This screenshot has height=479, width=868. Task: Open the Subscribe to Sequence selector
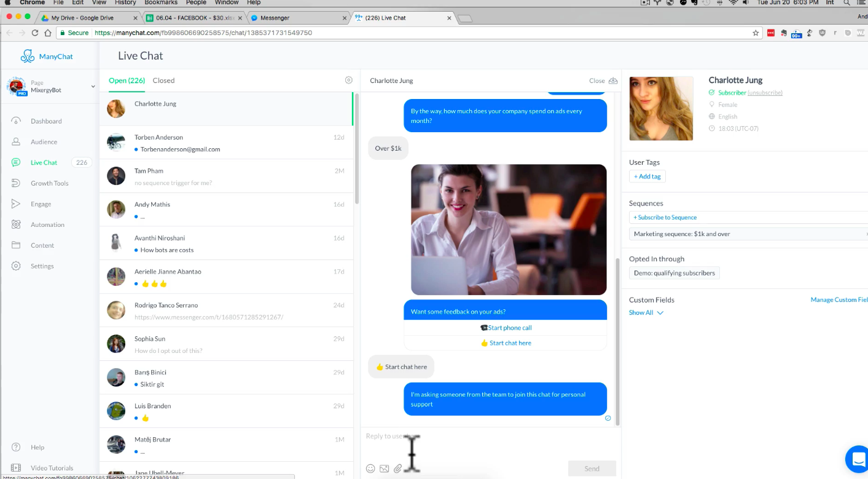[667, 218]
